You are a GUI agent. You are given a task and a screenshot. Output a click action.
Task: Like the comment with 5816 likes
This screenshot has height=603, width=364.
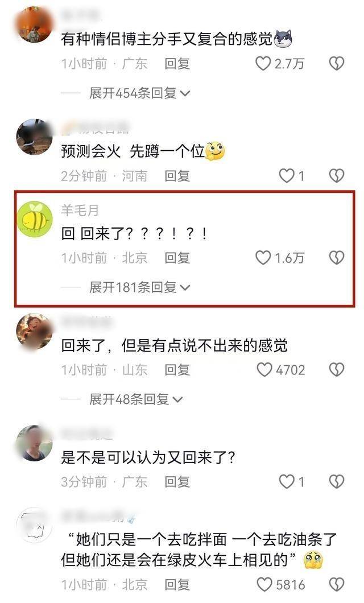pyautogui.click(x=264, y=585)
